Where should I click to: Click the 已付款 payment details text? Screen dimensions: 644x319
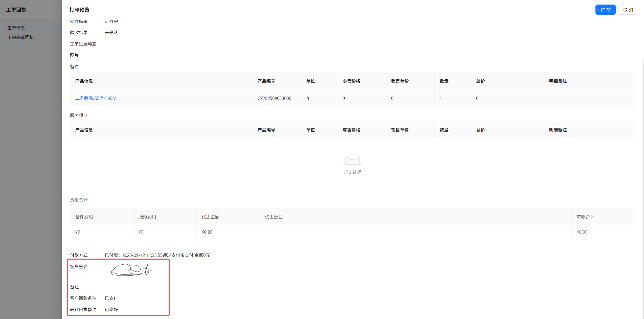tap(157, 255)
